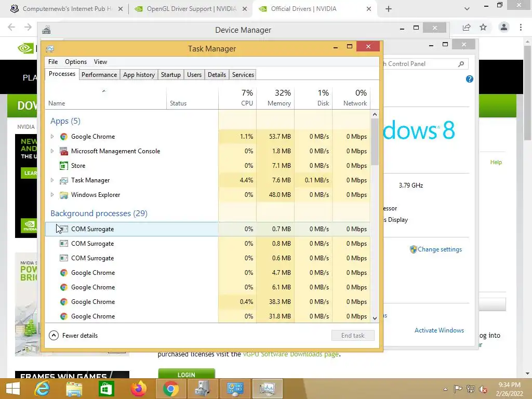The width and height of the screenshot is (532, 399).
Task: Open the Action Center flag icon in tray
Action: (458, 389)
